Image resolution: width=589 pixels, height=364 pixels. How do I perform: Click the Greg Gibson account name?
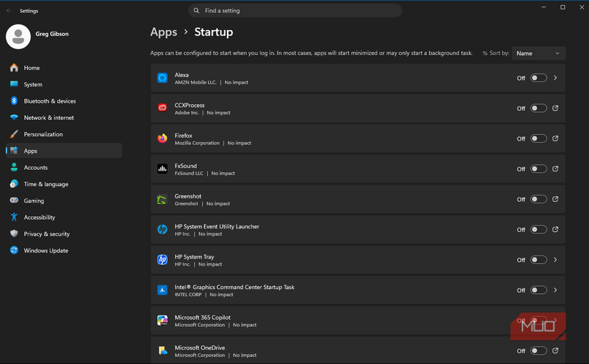(52, 34)
